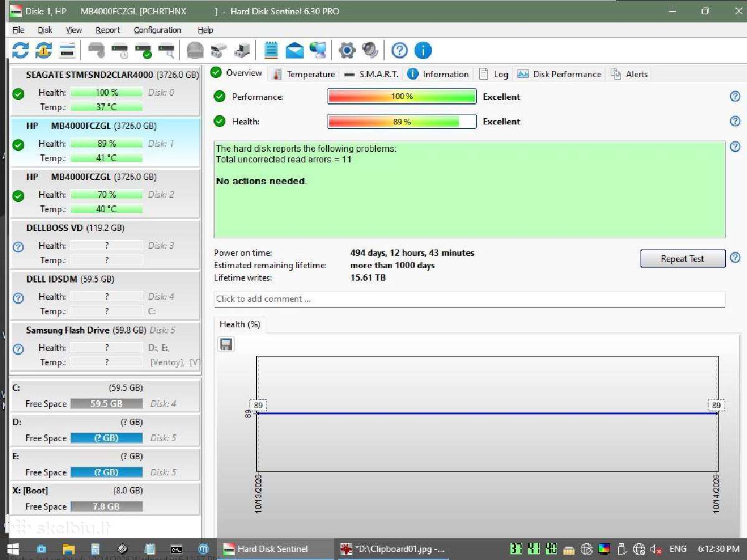This screenshot has width=747, height=560.
Task: Click the C: Free Space 59.5 GB bar
Action: click(x=106, y=404)
